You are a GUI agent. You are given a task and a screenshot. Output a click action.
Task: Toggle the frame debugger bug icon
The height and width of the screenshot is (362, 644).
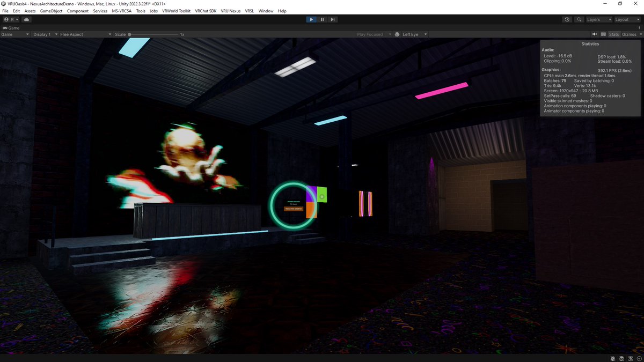coord(398,34)
